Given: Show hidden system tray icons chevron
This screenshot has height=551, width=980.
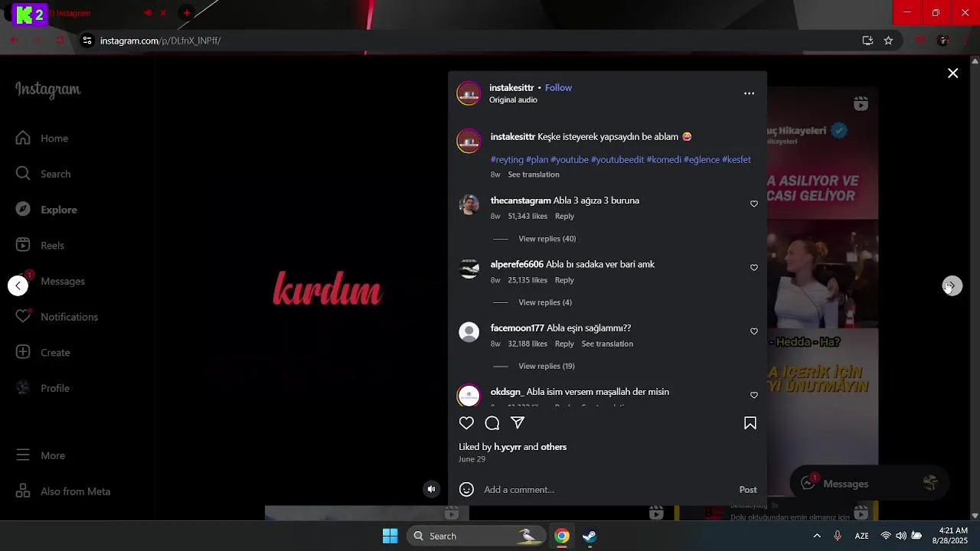Looking at the screenshot, I should click(817, 536).
